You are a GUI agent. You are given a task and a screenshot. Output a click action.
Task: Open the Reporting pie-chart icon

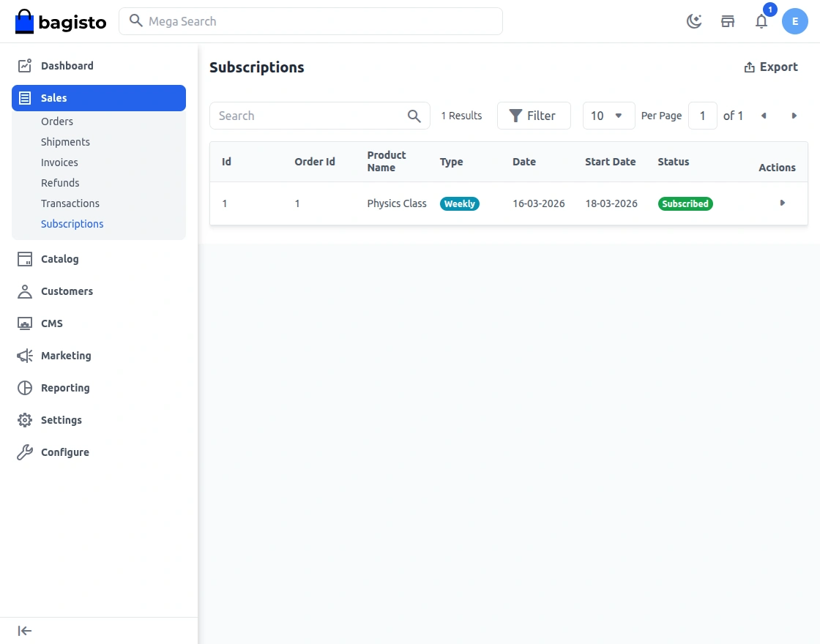pos(24,388)
